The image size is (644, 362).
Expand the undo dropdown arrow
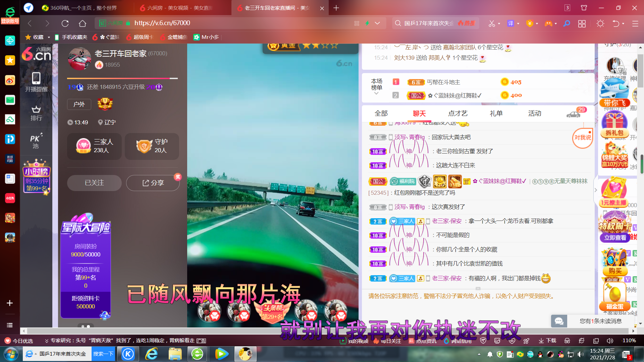point(623,23)
